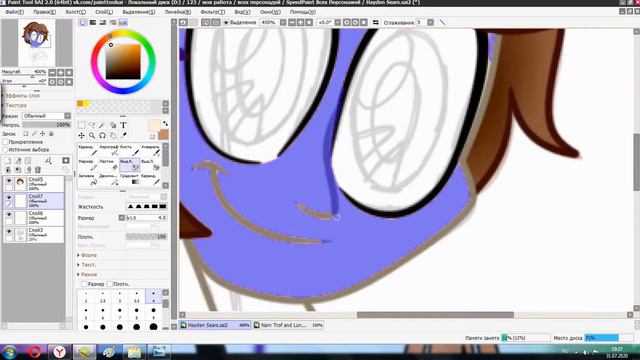The width and height of the screenshot is (640, 360).
Task: Expand the Текст. brush section
Action: click(88, 264)
